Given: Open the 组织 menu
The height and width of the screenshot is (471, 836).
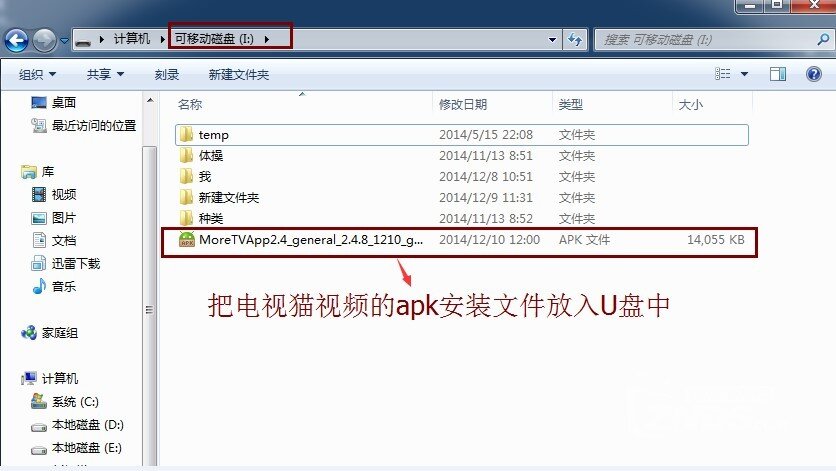Looking at the screenshot, I should pos(37,75).
